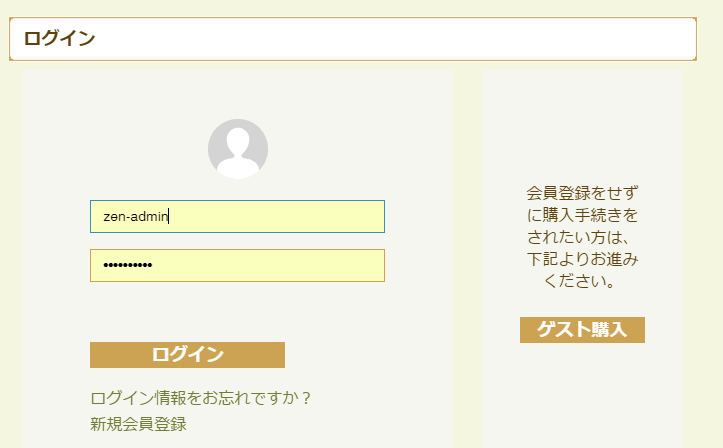Click the ください。 text above ゲスト購入
Image resolution: width=723 pixels, height=448 pixels.
coord(579,281)
